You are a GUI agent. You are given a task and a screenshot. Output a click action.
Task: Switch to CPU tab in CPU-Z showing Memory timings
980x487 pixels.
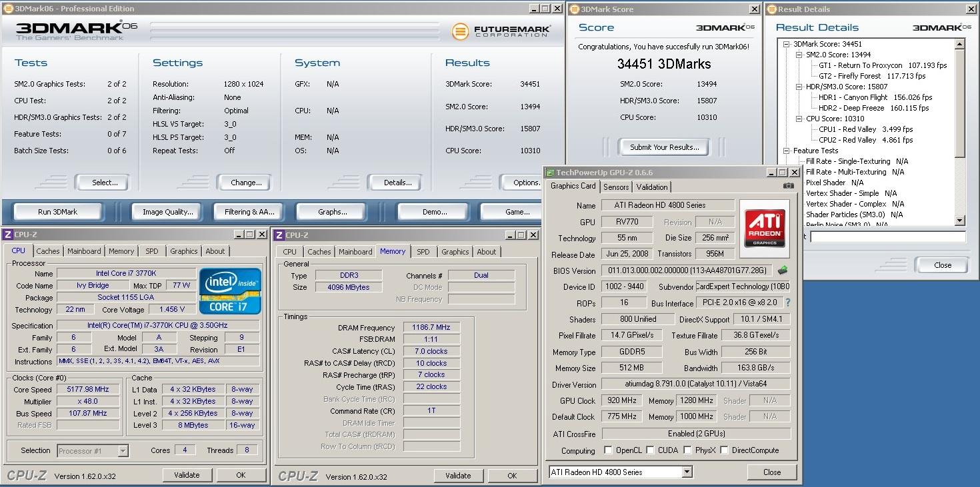coord(290,252)
